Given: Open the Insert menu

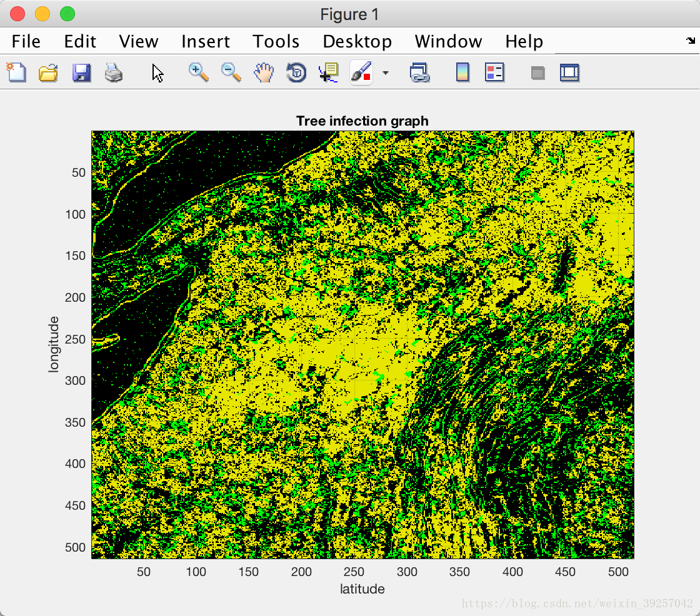Looking at the screenshot, I should 206,41.
